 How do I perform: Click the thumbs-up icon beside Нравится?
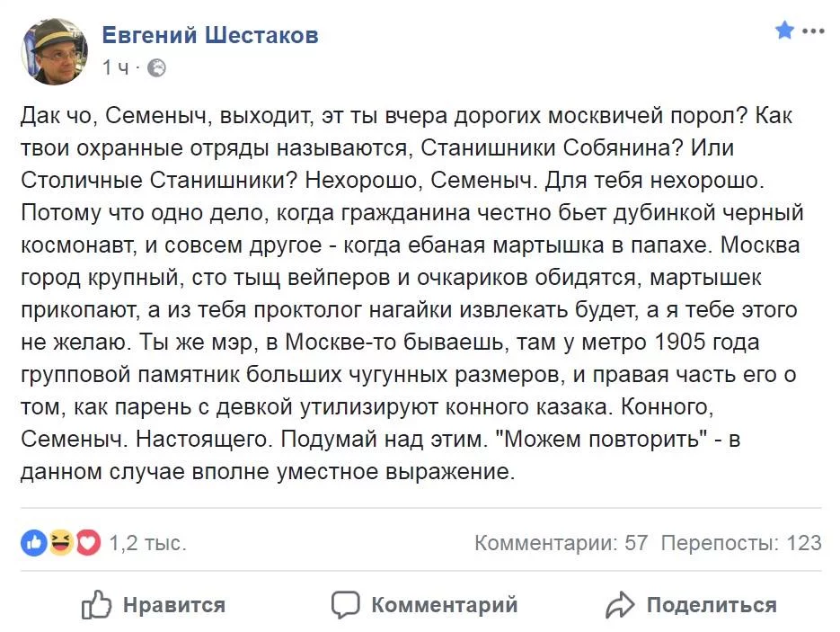(x=96, y=605)
